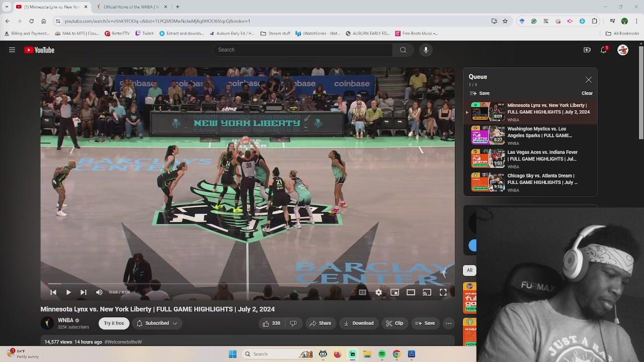Play the paused video
Image resolution: width=644 pixels, height=362 pixels.
(68, 292)
